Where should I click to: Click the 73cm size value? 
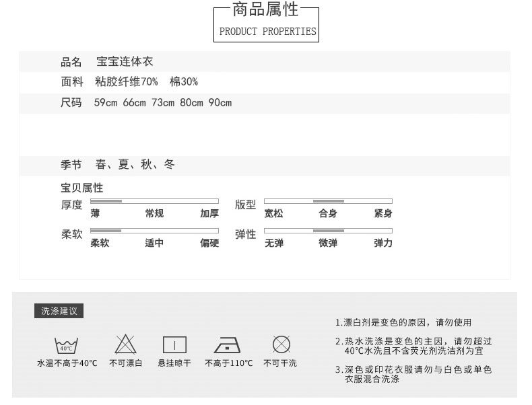click(163, 103)
